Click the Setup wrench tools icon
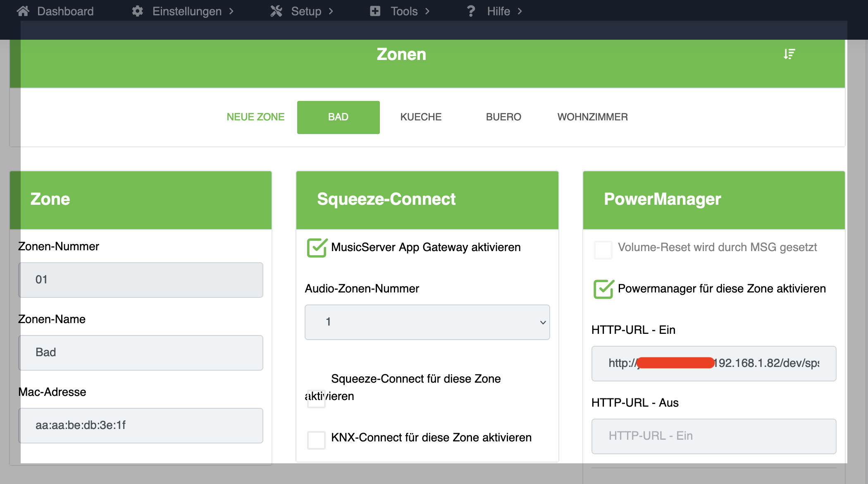 coord(276,11)
